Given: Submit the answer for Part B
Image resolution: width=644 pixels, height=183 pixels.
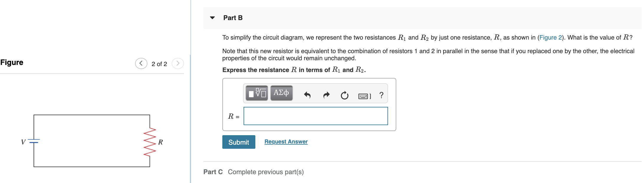Looking at the screenshot, I should tap(239, 142).
